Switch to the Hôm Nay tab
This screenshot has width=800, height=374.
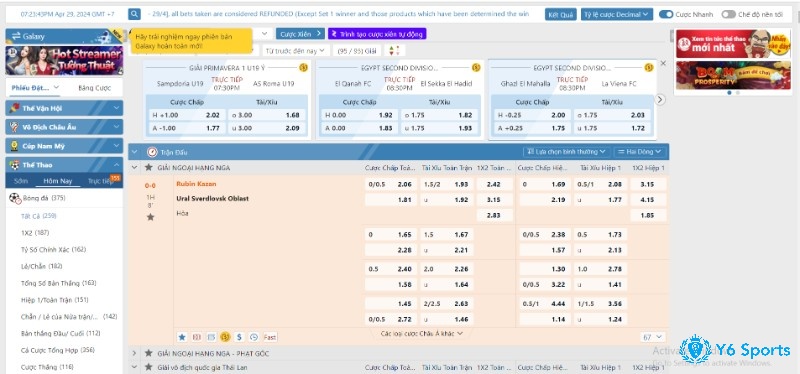(58, 181)
